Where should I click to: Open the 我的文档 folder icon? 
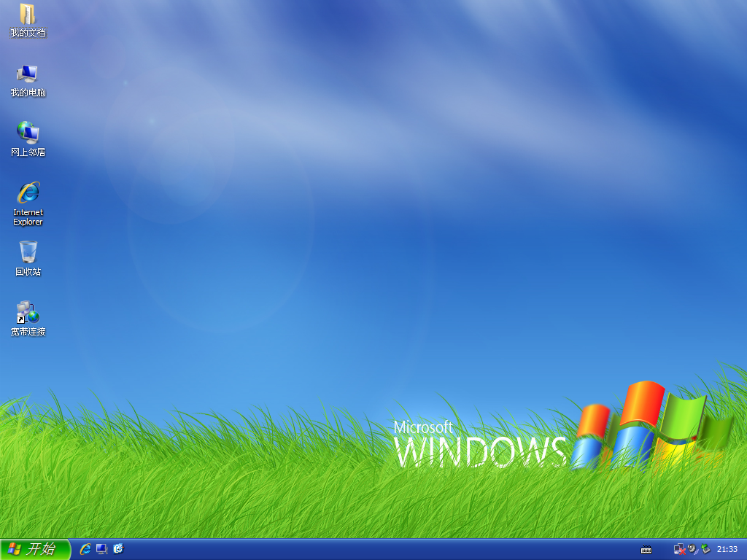[x=28, y=15]
